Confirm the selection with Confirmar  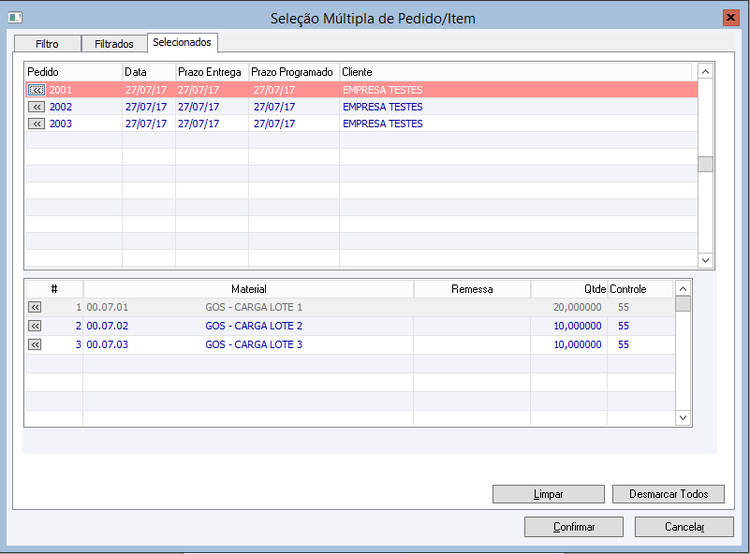tap(574, 527)
